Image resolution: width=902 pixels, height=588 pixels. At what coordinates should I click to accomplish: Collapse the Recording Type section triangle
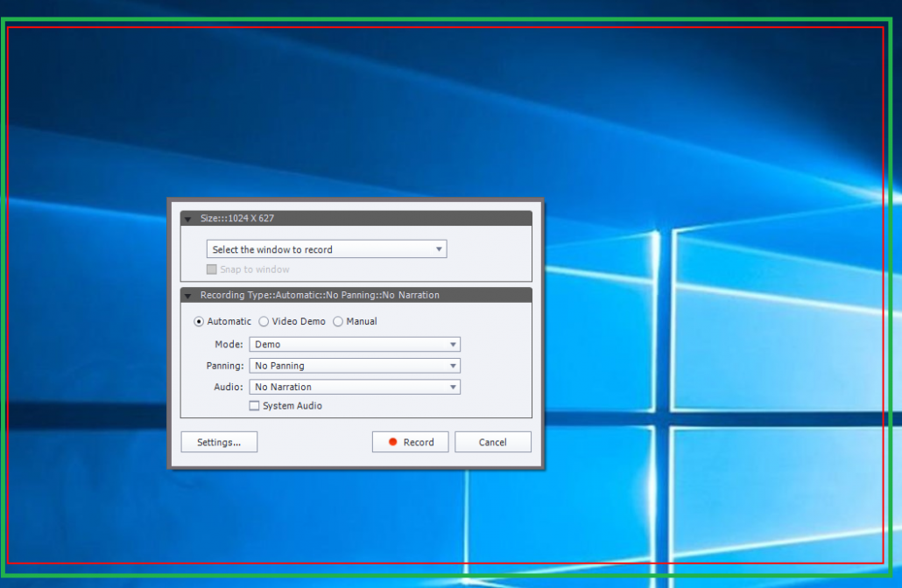point(187,296)
